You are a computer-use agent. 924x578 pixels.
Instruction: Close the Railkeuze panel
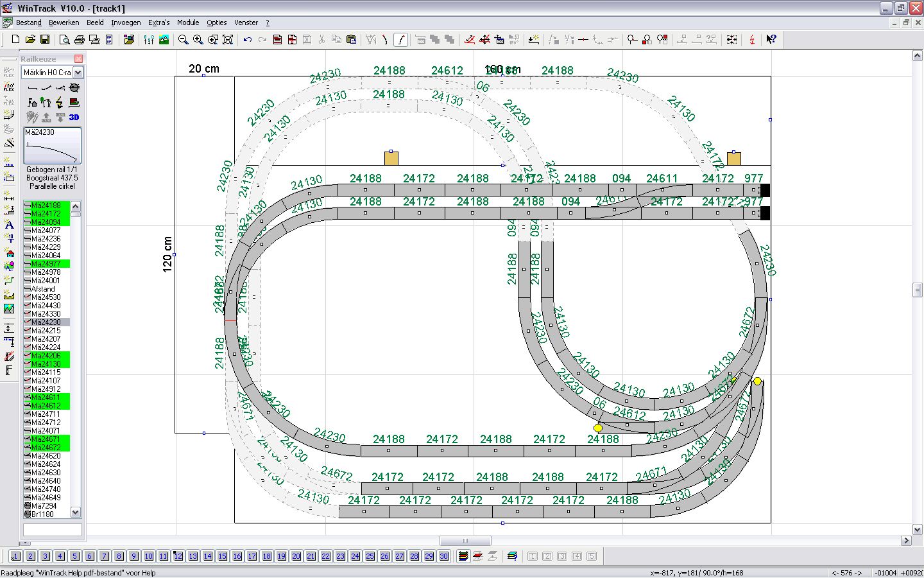point(78,58)
